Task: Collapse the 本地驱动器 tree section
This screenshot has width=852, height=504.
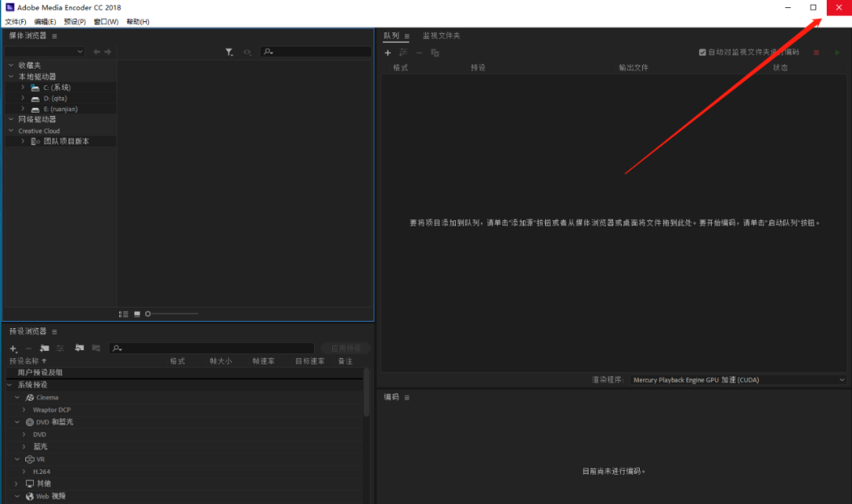Action: coord(11,77)
